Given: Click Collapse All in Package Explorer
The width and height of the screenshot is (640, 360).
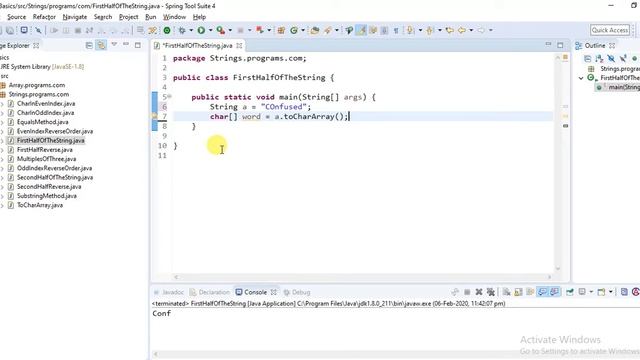Looking at the screenshot, I should (89, 45).
